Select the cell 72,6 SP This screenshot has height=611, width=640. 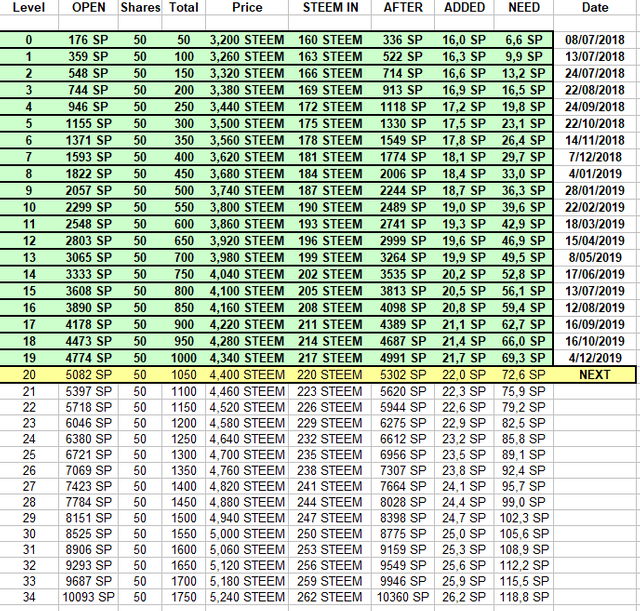tap(524, 375)
